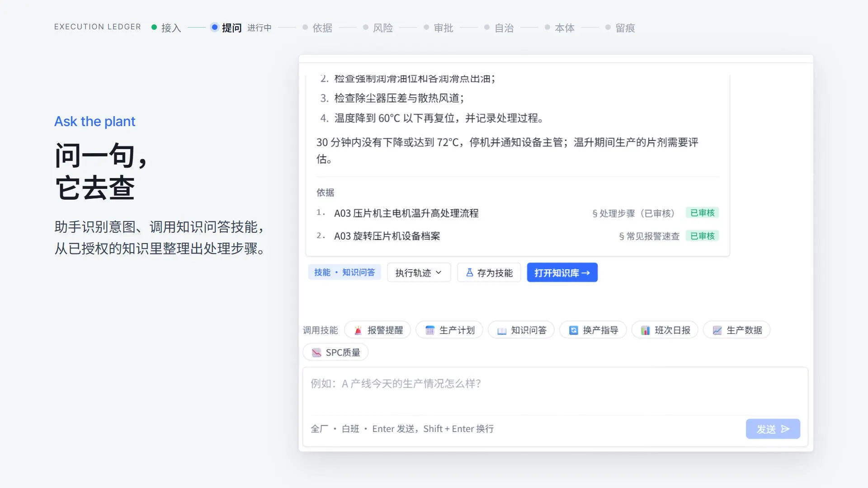Open the 留痕 step
This screenshot has width=868, height=488.
click(x=621, y=28)
